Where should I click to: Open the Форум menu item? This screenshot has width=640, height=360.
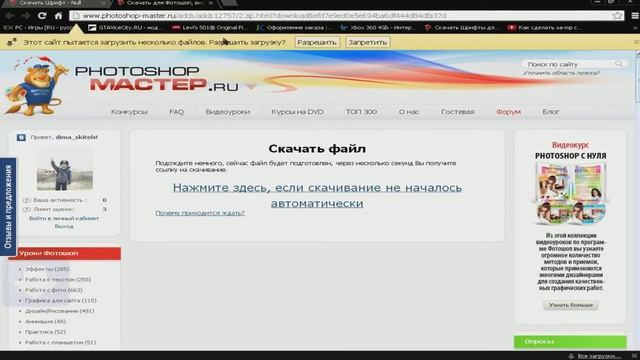click(x=508, y=111)
